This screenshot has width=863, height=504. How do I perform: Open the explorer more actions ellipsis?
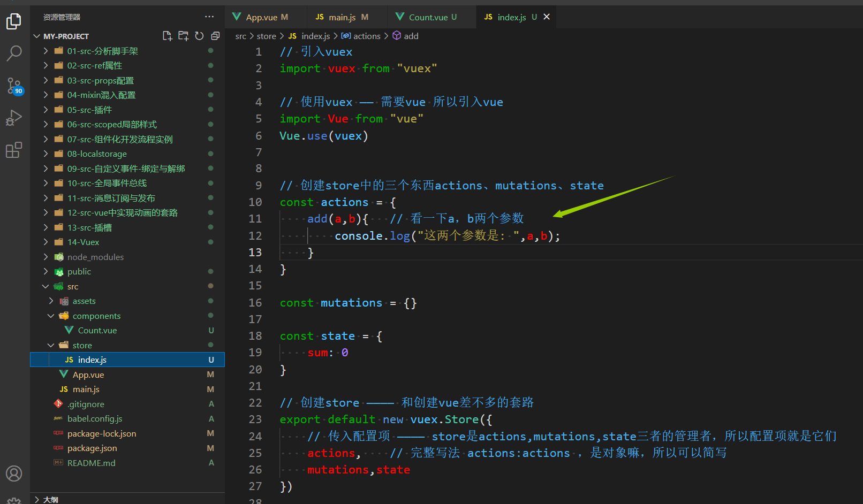coord(209,17)
